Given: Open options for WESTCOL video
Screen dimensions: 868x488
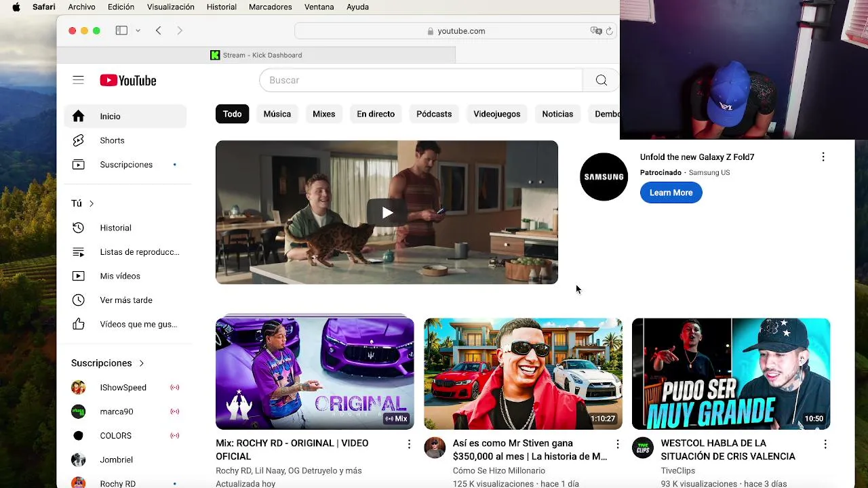Looking at the screenshot, I should 825,444.
